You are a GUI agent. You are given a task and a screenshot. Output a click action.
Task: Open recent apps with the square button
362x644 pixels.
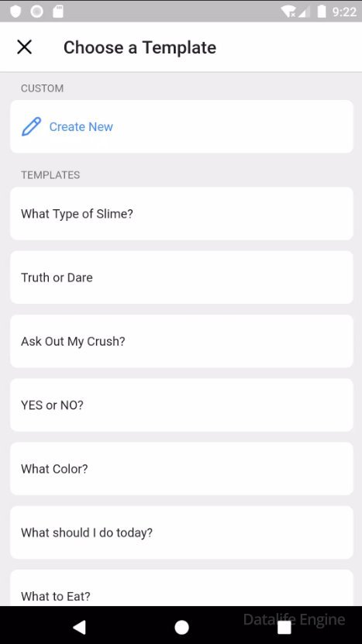pyautogui.click(x=284, y=627)
